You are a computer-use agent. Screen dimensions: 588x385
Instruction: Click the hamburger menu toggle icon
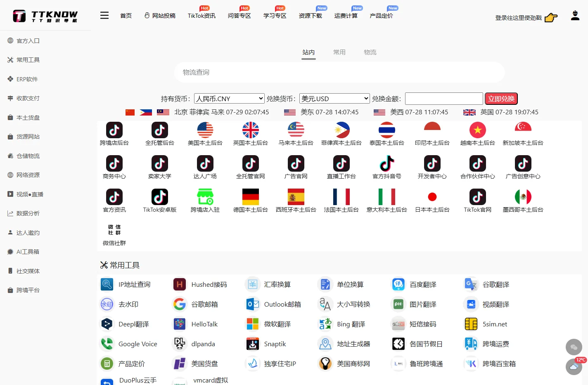tap(104, 15)
